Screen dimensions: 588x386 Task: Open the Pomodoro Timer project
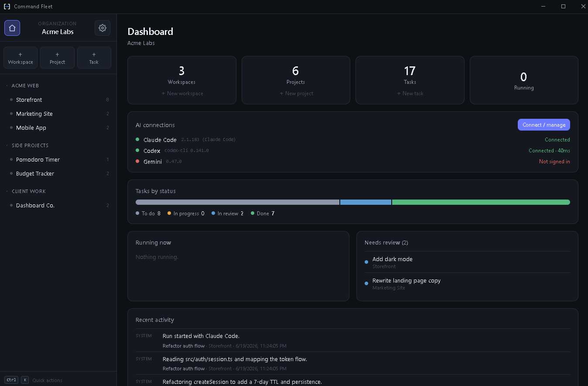point(58,159)
